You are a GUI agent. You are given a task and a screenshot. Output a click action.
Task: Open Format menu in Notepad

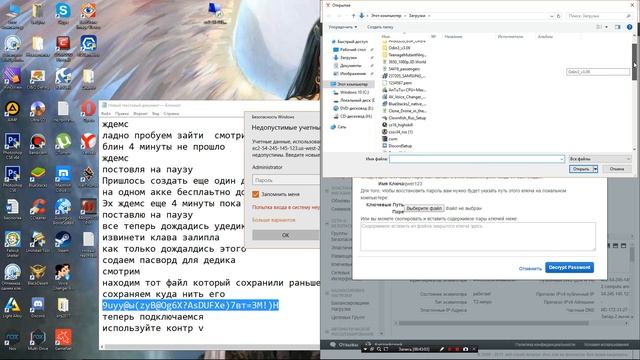[x=140, y=113]
